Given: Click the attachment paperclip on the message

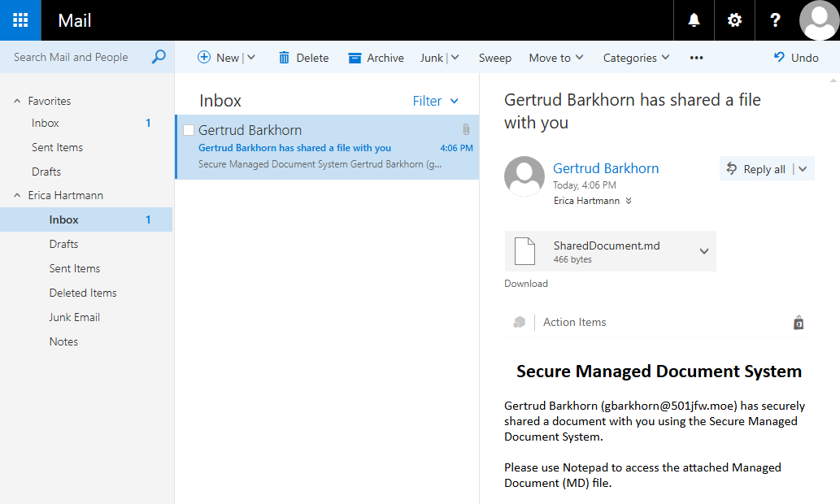Looking at the screenshot, I should [x=465, y=129].
